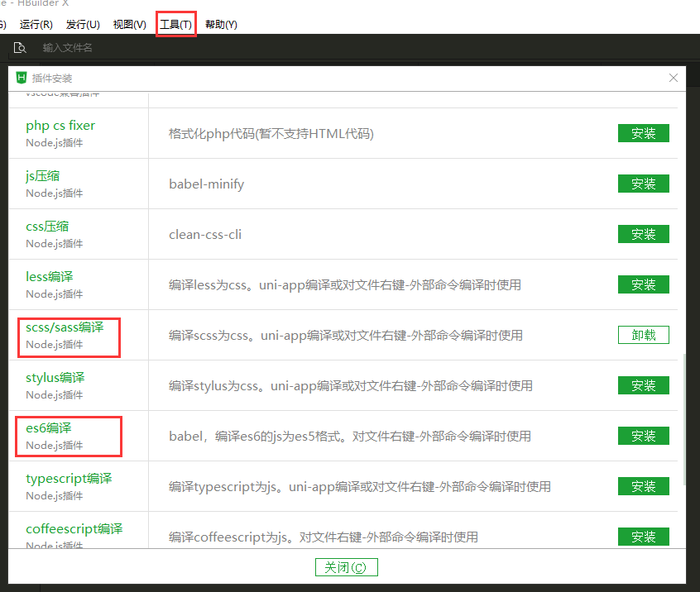This screenshot has width=700, height=592.
Task: Install the es6编译 plugin
Action: [x=643, y=436]
